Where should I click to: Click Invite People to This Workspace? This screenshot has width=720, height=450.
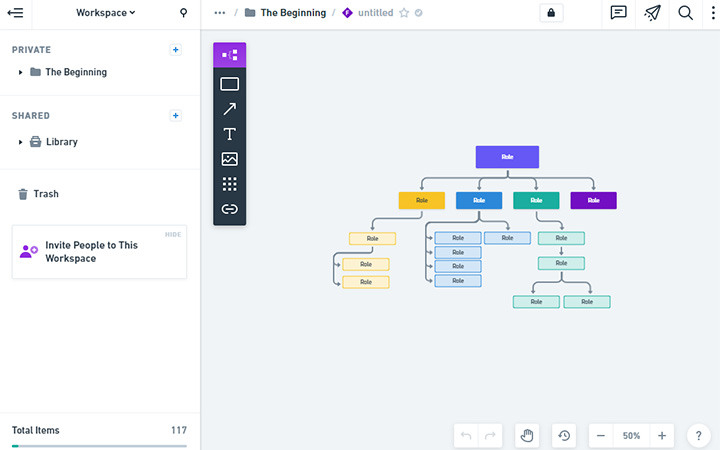tap(91, 252)
